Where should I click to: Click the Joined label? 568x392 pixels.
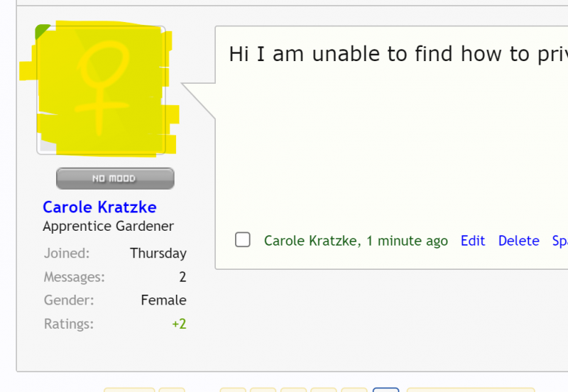pyautogui.click(x=67, y=253)
